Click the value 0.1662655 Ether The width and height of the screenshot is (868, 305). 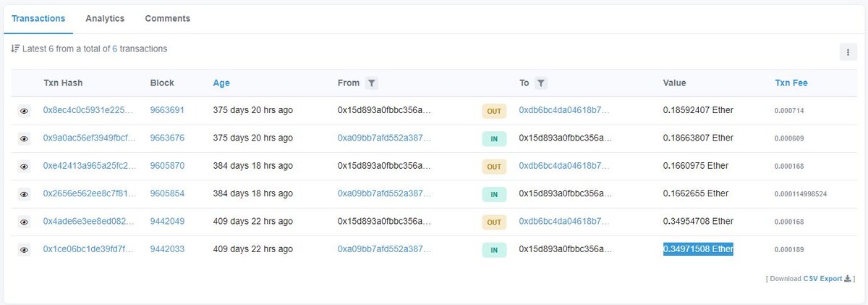click(x=696, y=193)
